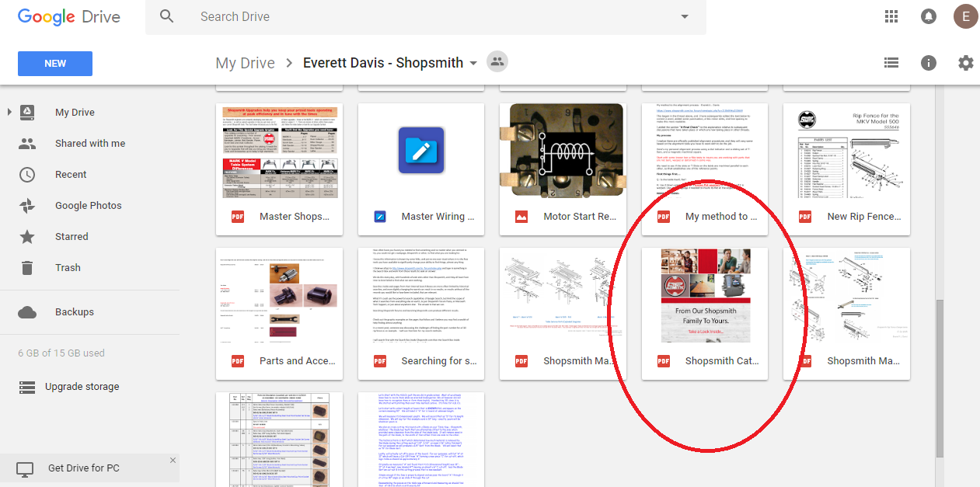Screen dimensions: 980x487
Task: Select Parts and Acce... PDF thumbnail
Action: 280,295
